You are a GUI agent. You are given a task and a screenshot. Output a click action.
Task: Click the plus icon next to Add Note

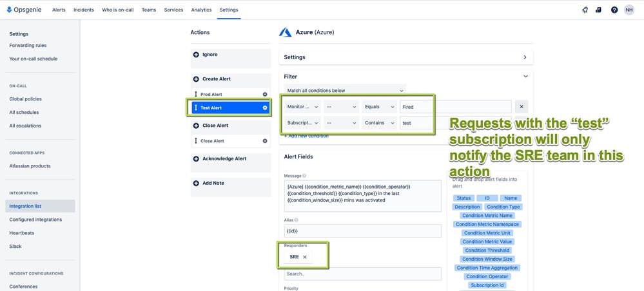click(196, 183)
